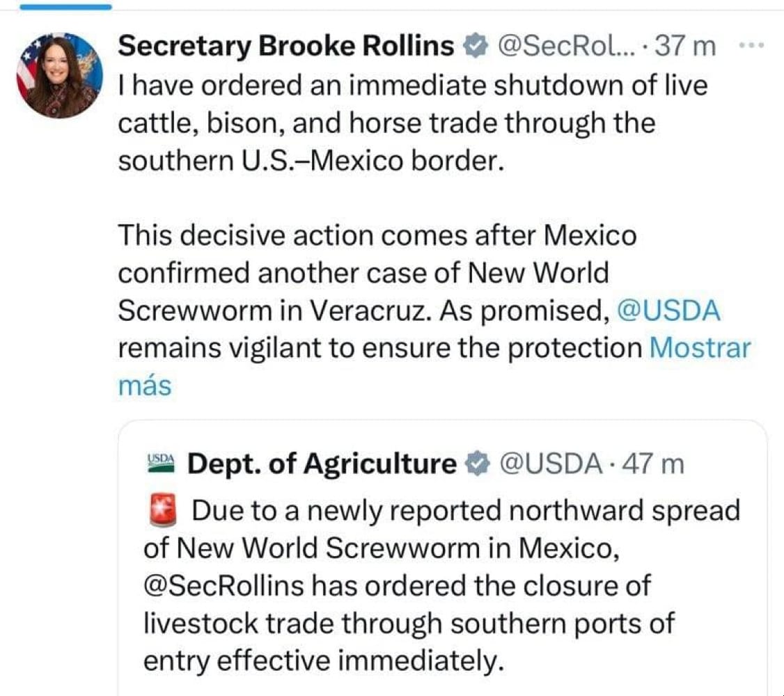Open the @SecRol... handle link
The height and width of the screenshot is (696, 784).
[x=567, y=46]
